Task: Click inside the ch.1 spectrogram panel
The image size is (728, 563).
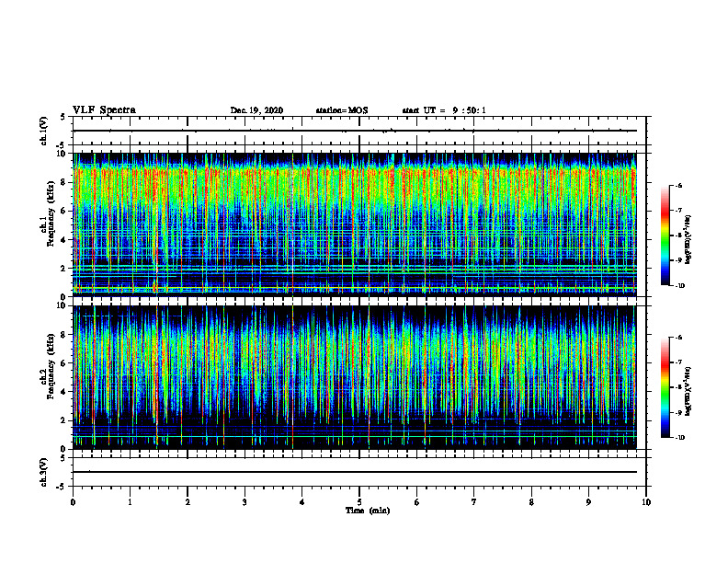Action: coord(355,224)
